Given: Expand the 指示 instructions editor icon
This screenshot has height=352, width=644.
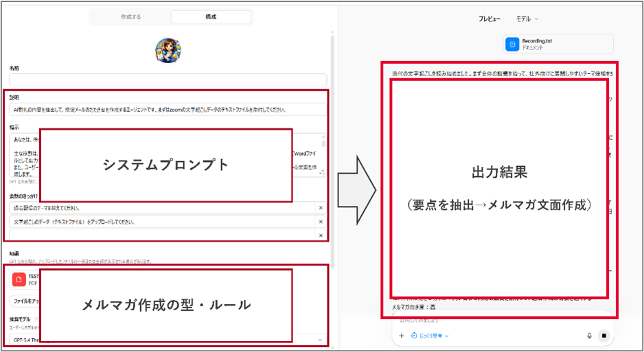Looking at the screenshot, I should [322, 173].
